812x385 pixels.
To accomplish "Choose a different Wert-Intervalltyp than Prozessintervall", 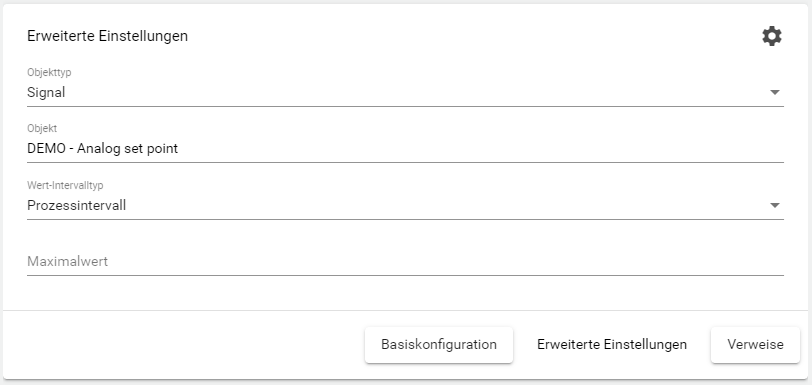I will pyautogui.click(x=775, y=205).
